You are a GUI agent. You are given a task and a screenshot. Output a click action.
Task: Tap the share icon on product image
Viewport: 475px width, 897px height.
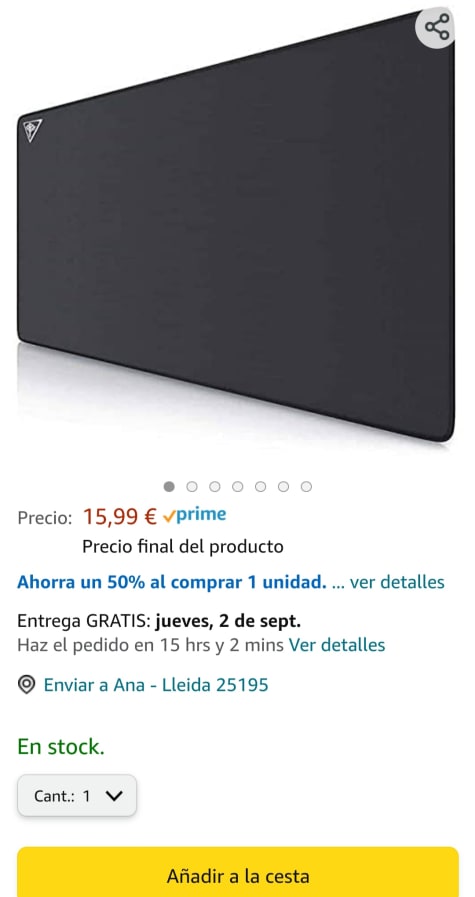click(x=437, y=27)
